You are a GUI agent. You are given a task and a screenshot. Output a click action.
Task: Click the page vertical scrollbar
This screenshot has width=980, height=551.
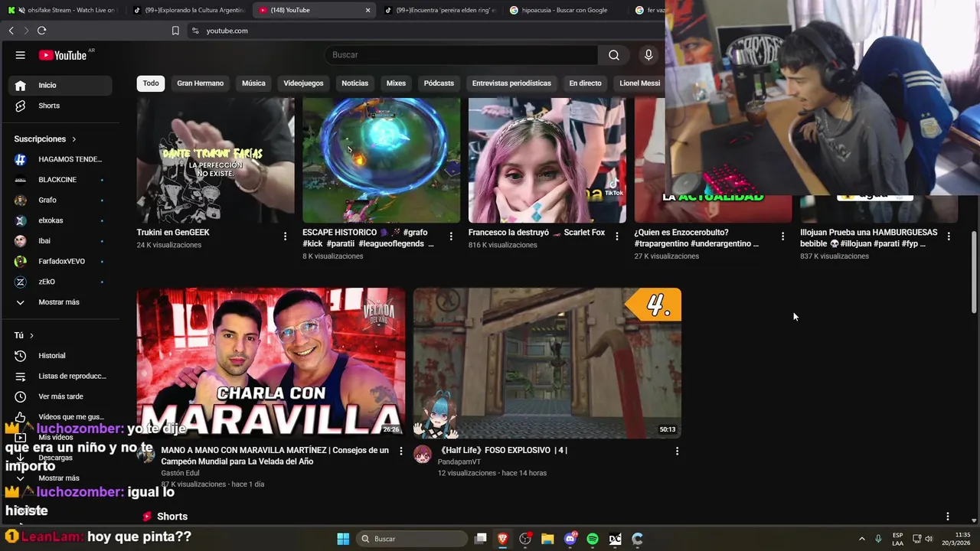(x=974, y=271)
